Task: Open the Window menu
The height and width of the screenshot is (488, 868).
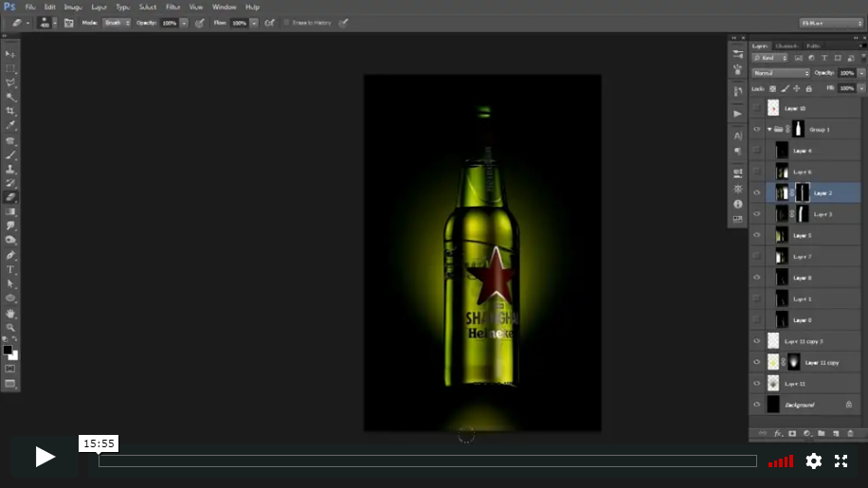Action: (x=225, y=8)
